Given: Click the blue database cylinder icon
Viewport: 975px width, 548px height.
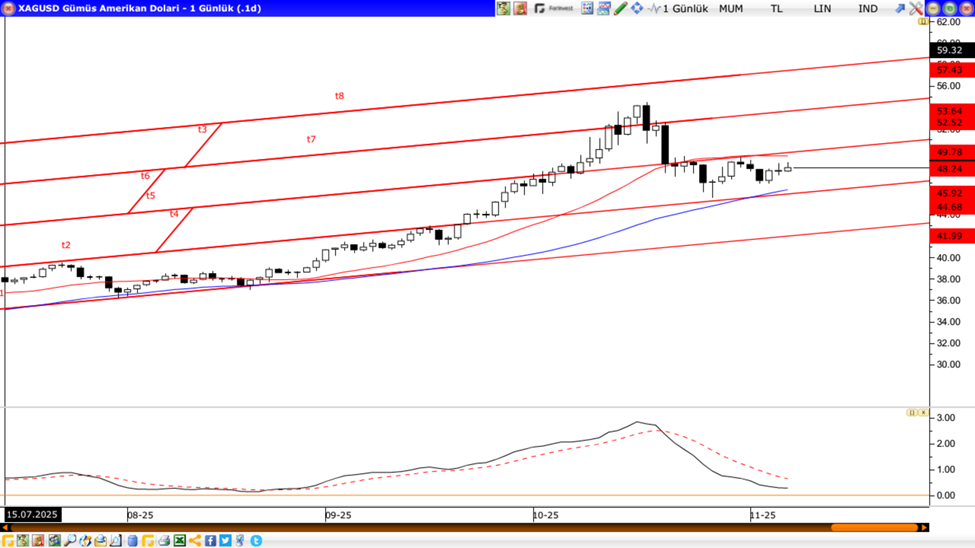Looking at the screenshot, I should point(132,541).
